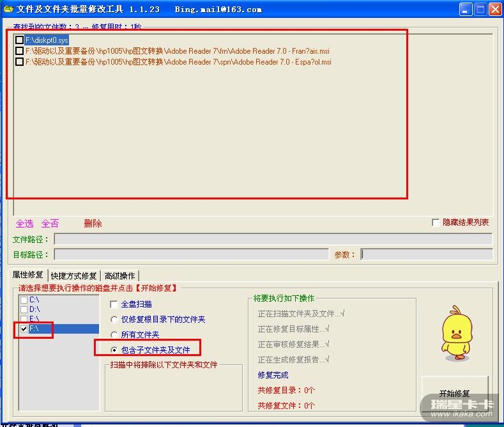Click the 正在扫描文件夹及文件 step text
This screenshot has width=504, height=427.
click(301, 313)
